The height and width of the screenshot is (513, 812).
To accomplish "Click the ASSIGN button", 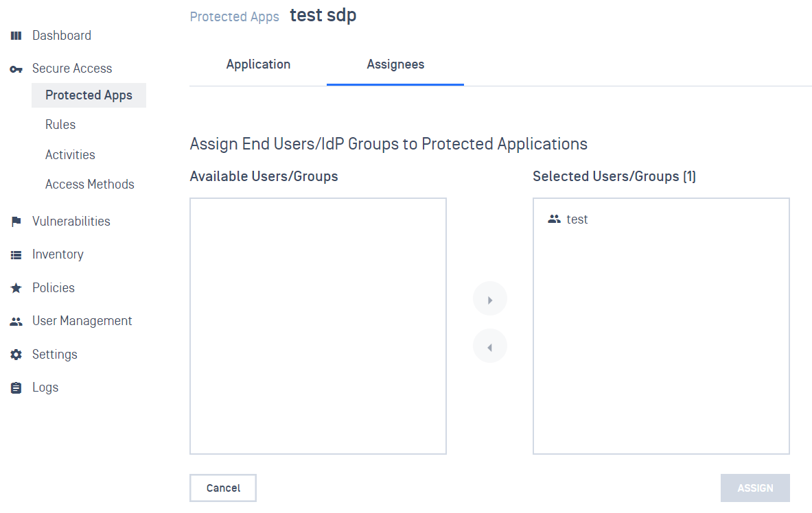I will [x=755, y=488].
